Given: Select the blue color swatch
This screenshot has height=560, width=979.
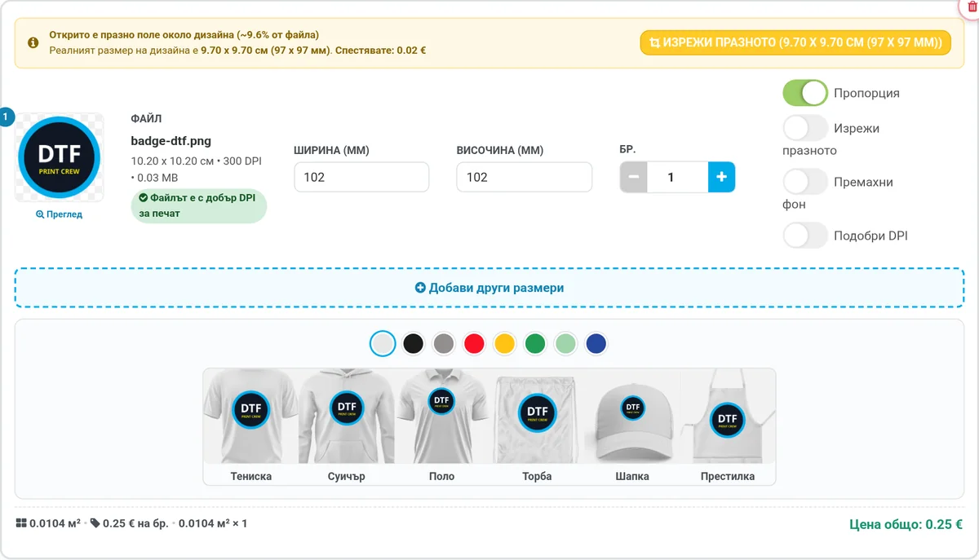Looking at the screenshot, I should pos(596,343).
